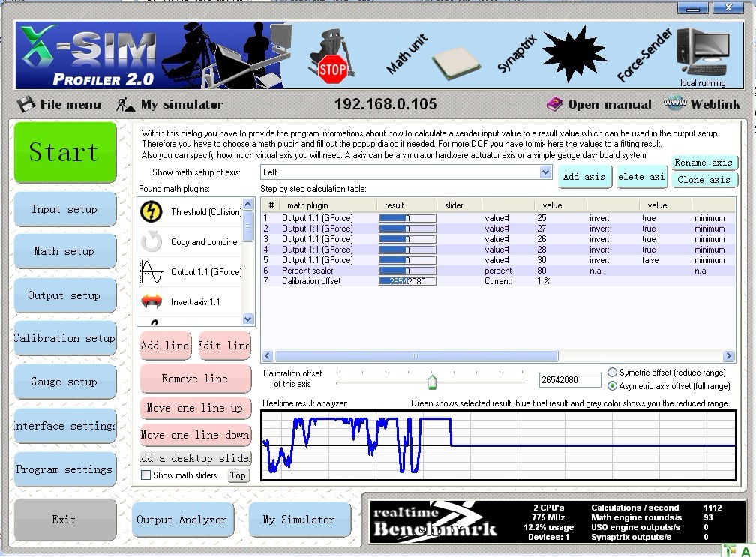Select row 6 Percent scaler

point(499,271)
